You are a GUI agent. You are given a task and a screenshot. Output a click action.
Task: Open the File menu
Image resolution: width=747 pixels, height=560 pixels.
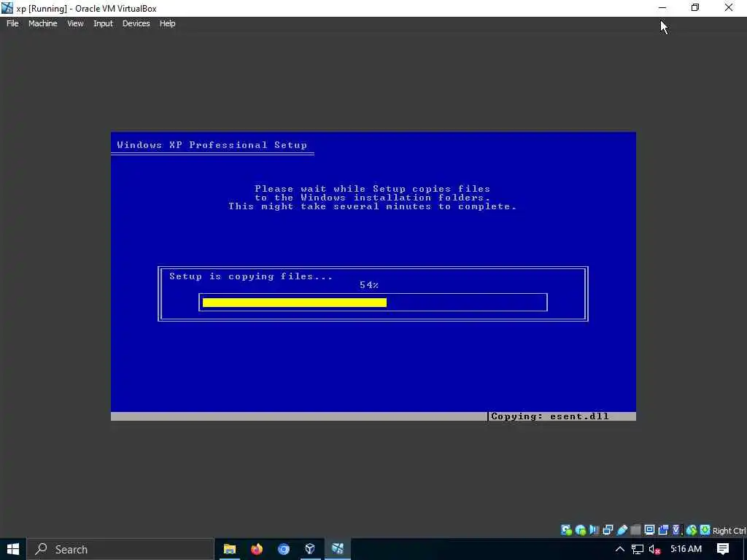click(12, 23)
